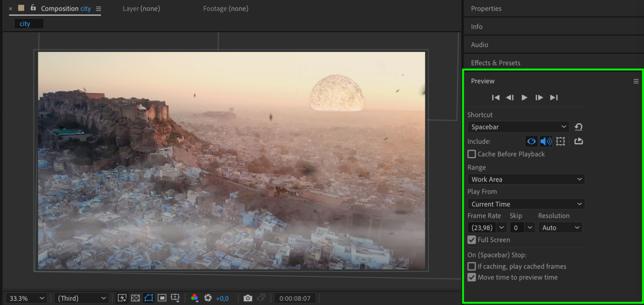Open the Spacebar shortcut dropdown
Viewport: 644px width, 305px height.
tap(518, 127)
